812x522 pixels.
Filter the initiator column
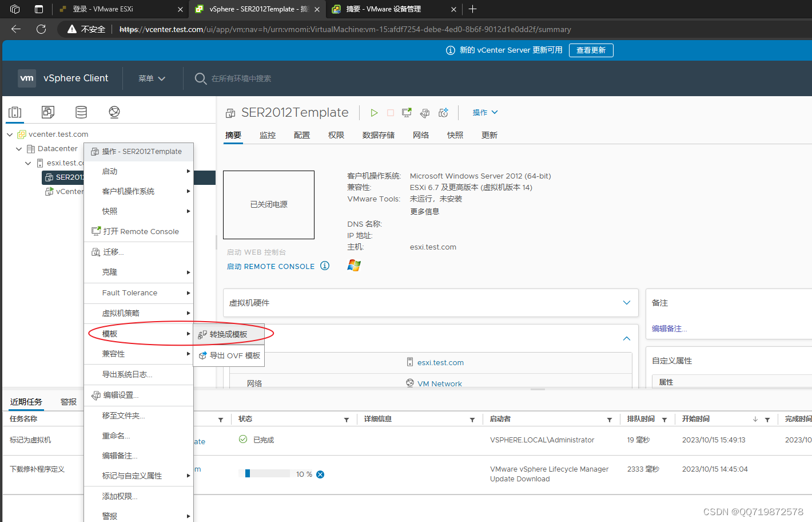coord(610,420)
